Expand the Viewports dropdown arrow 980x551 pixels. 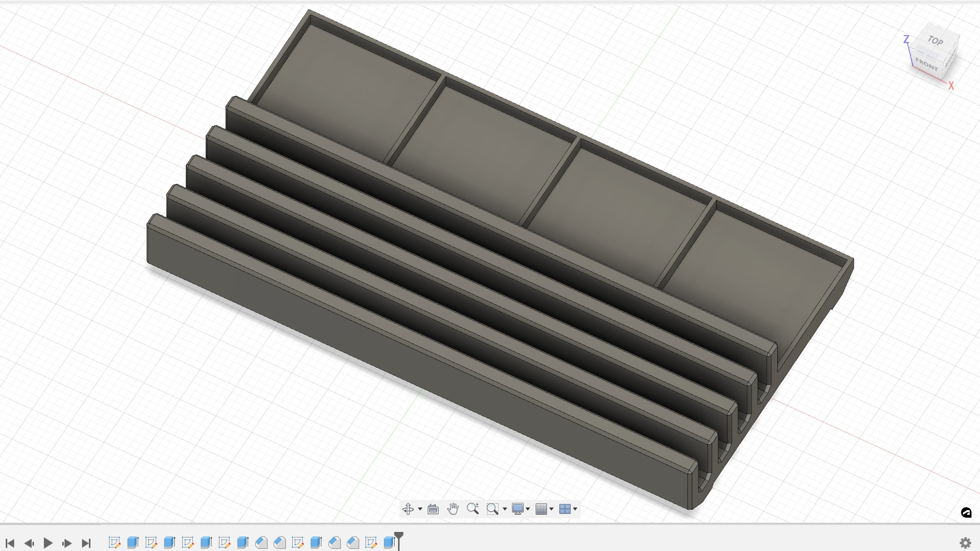[x=575, y=509]
